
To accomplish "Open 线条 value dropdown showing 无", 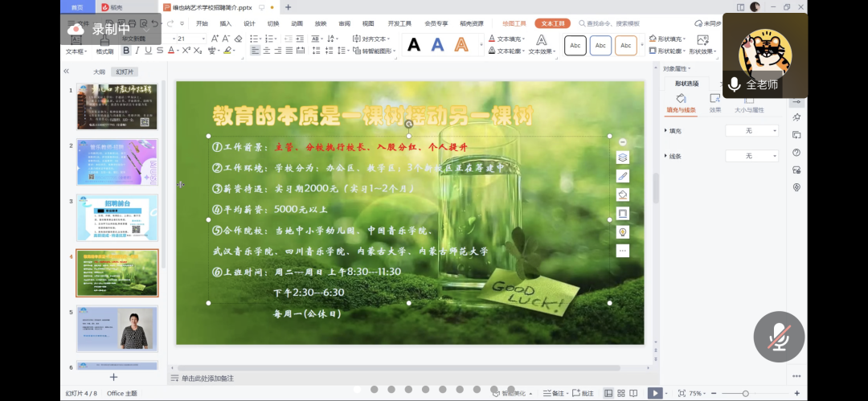I will 751,156.
